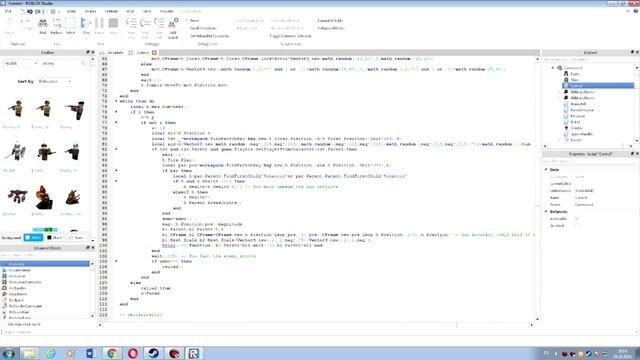Toggle the Archivable checkbox in Properties
640x360 pixels.
pos(577,219)
